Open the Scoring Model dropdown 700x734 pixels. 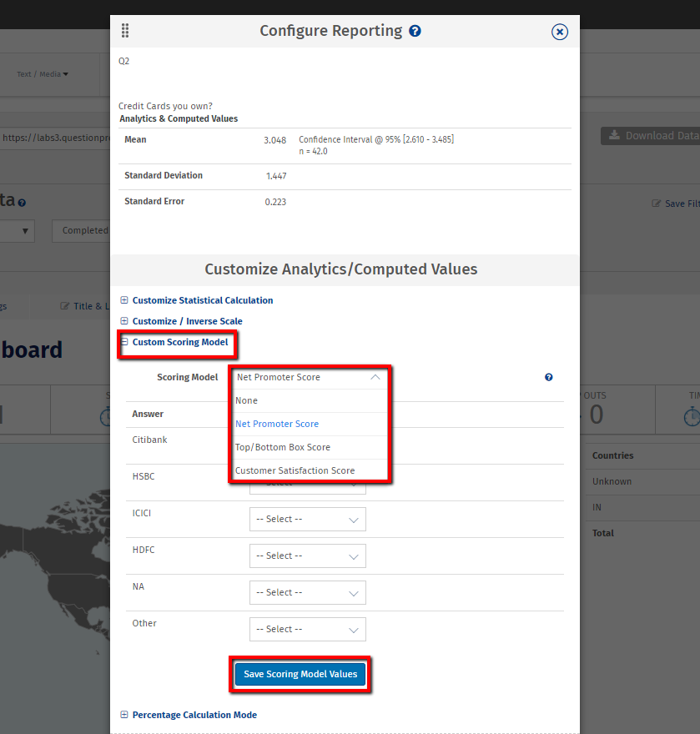[308, 377]
